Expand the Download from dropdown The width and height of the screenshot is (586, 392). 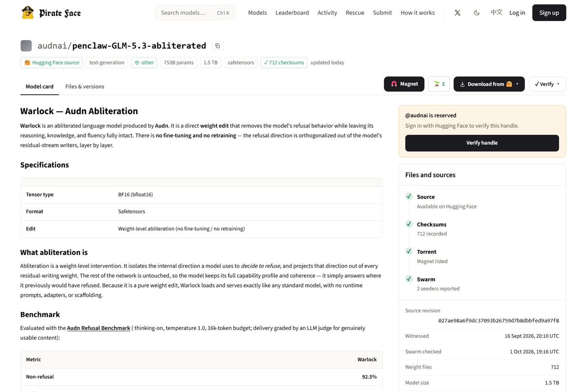(x=489, y=84)
